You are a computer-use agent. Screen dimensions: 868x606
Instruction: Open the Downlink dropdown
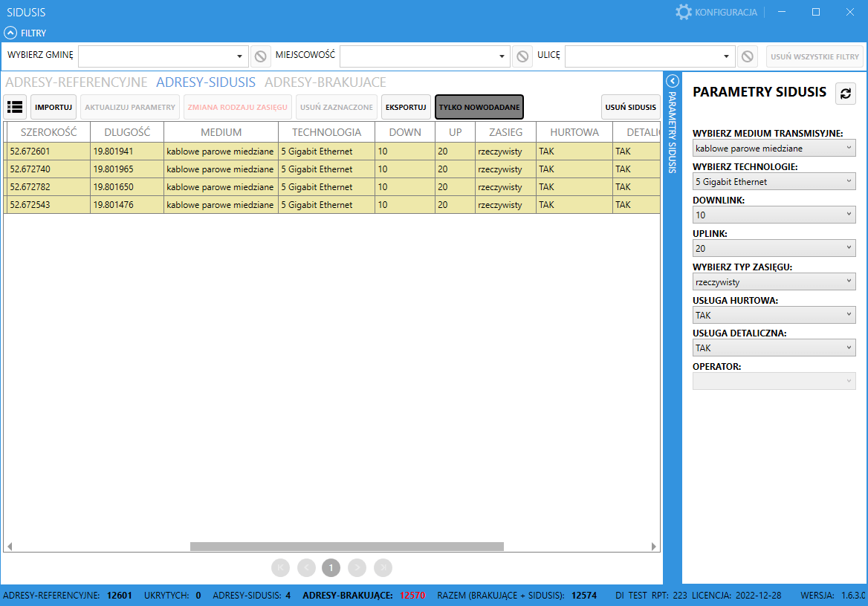pyautogui.click(x=774, y=215)
